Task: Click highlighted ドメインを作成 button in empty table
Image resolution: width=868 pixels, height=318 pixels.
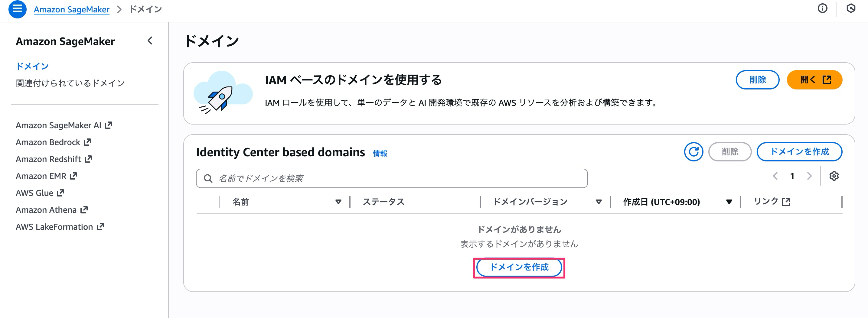Action: tap(519, 268)
